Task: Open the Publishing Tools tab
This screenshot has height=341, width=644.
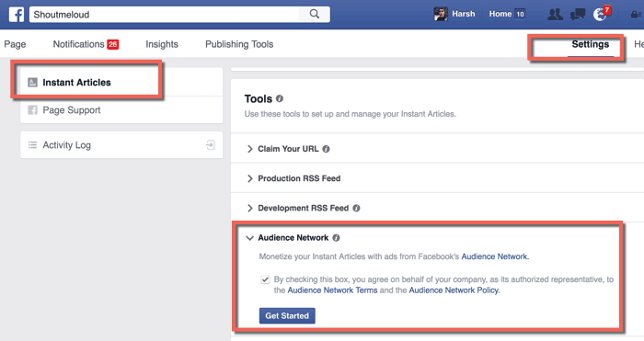Action: (x=239, y=44)
